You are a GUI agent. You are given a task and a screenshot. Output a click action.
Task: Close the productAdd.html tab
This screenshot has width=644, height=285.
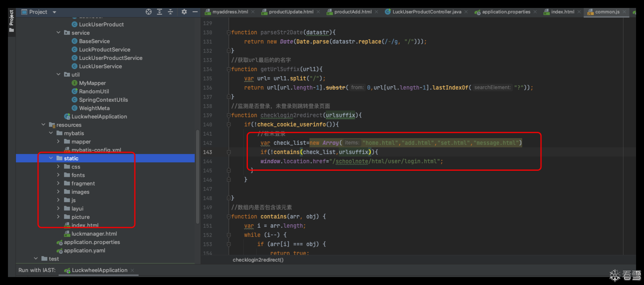click(376, 12)
